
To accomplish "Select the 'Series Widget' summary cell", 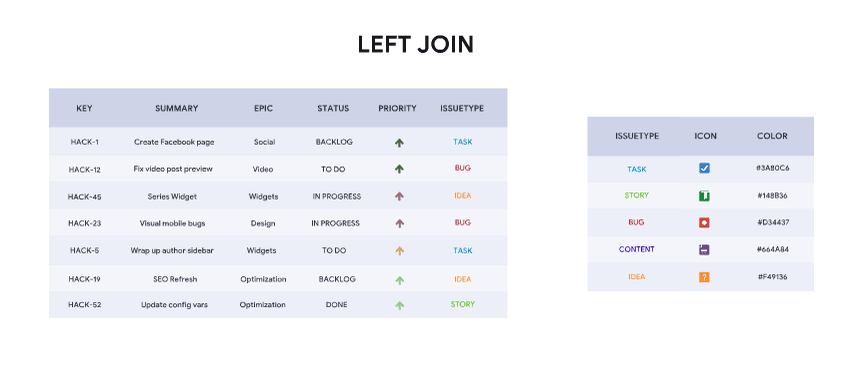I will point(172,196).
